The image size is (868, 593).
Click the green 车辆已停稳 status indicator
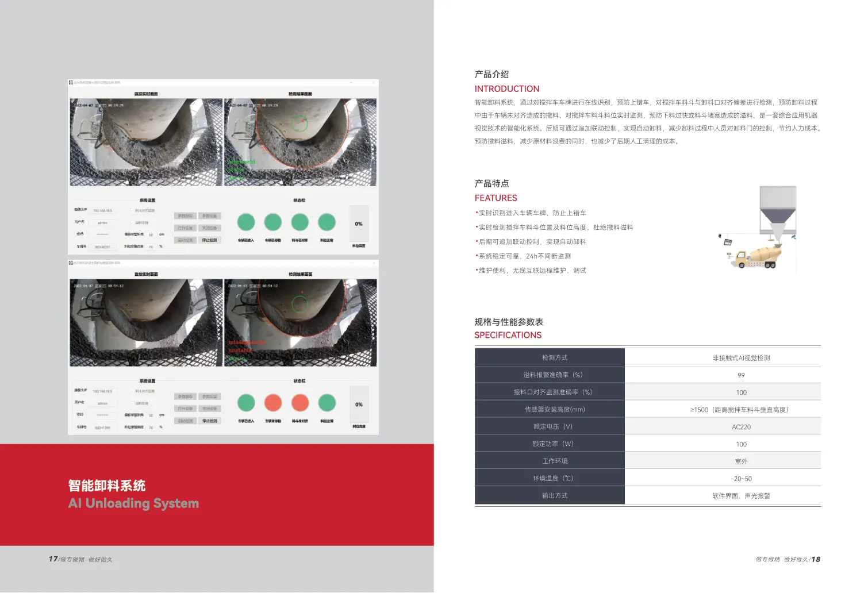(273, 222)
